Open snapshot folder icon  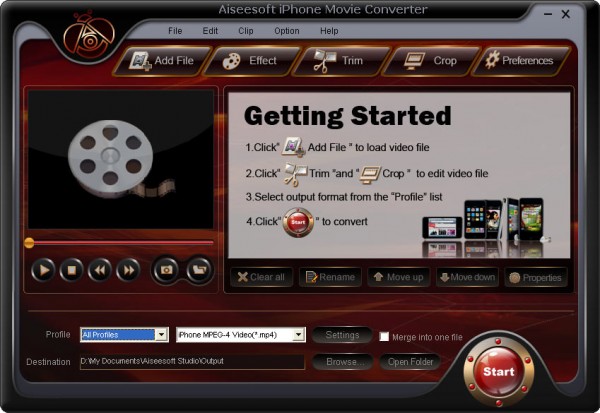pyautogui.click(x=199, y=270)
